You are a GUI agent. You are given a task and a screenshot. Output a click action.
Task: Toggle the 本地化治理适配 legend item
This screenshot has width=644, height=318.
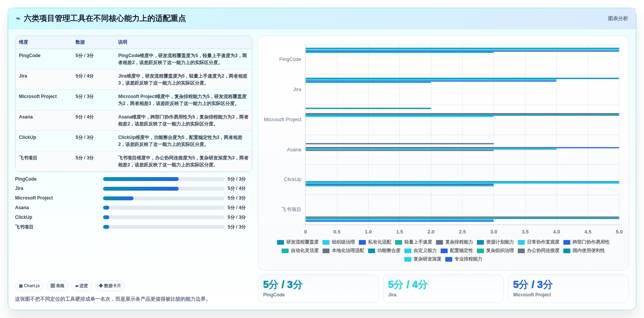click(x=343, y=251)
